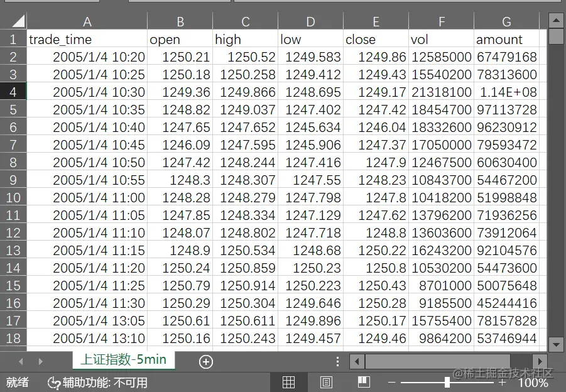Select row 10 header
This screenshot has height=392, width=566.
(13, 197)
